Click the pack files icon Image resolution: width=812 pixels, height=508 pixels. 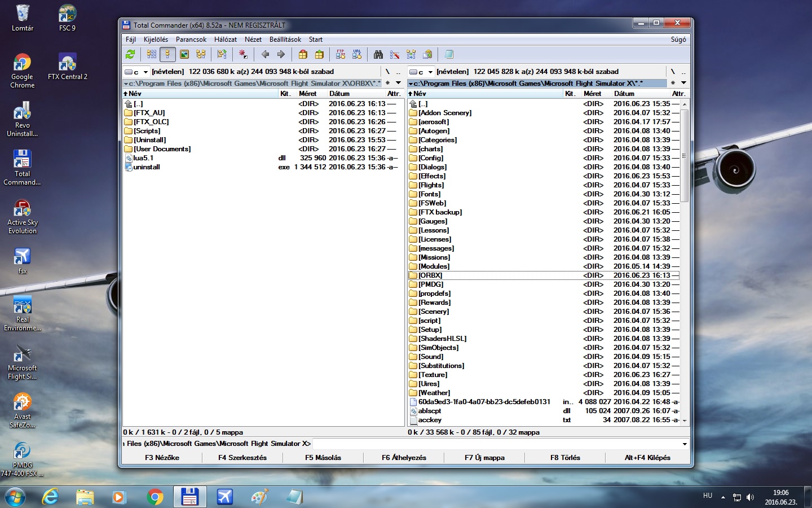303,54
